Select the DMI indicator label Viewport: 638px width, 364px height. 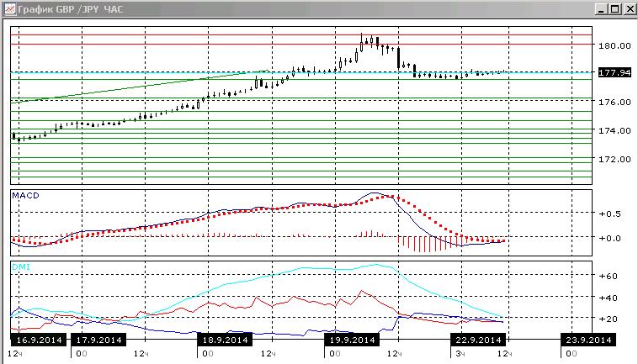pos(21,267)
